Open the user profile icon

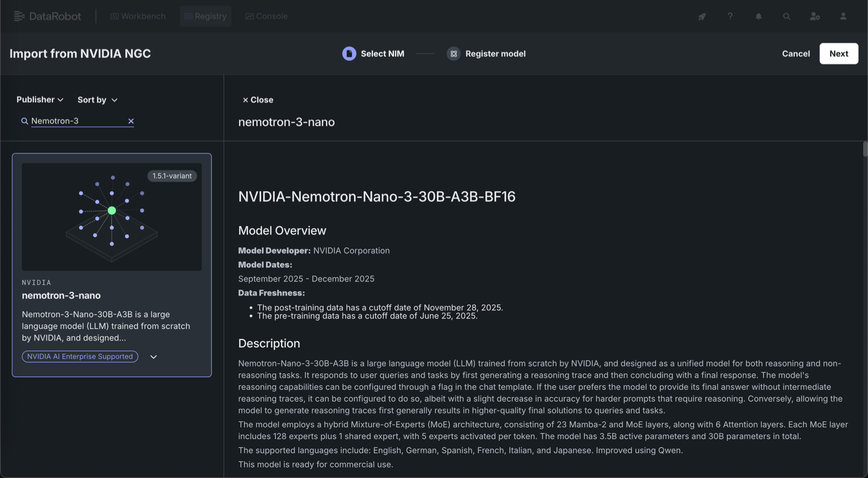coord(843,17)
